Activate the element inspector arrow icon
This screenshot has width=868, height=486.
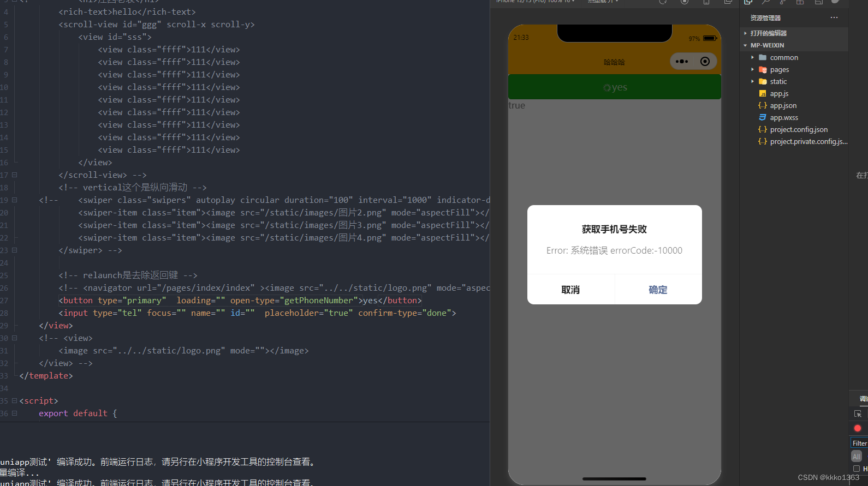(858, 414)
